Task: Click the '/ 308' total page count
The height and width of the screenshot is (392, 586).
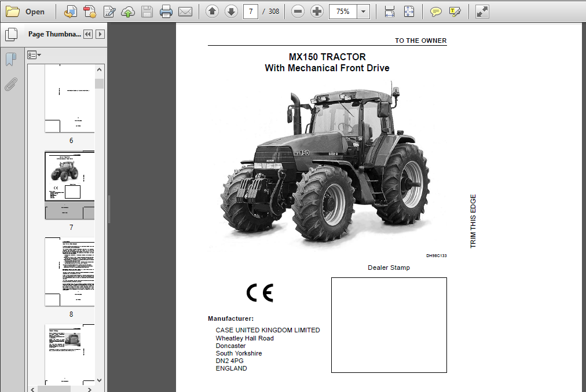Action: point(270,12)
